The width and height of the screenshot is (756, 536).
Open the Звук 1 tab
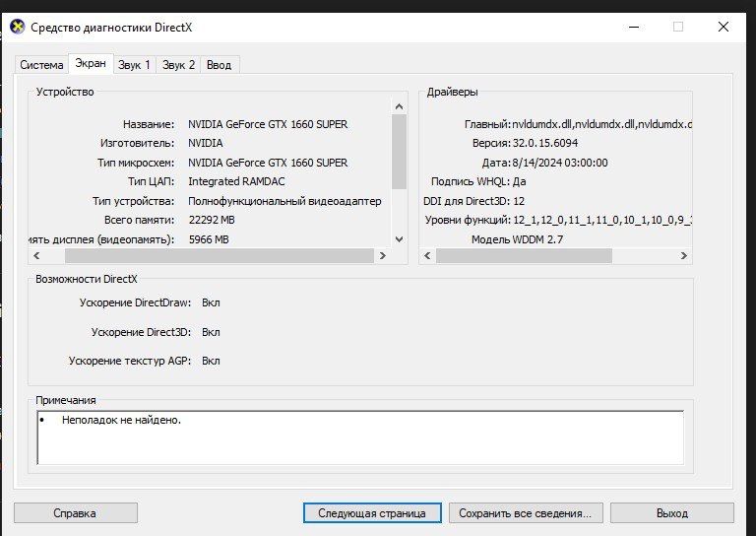click(x=134, y=65)
